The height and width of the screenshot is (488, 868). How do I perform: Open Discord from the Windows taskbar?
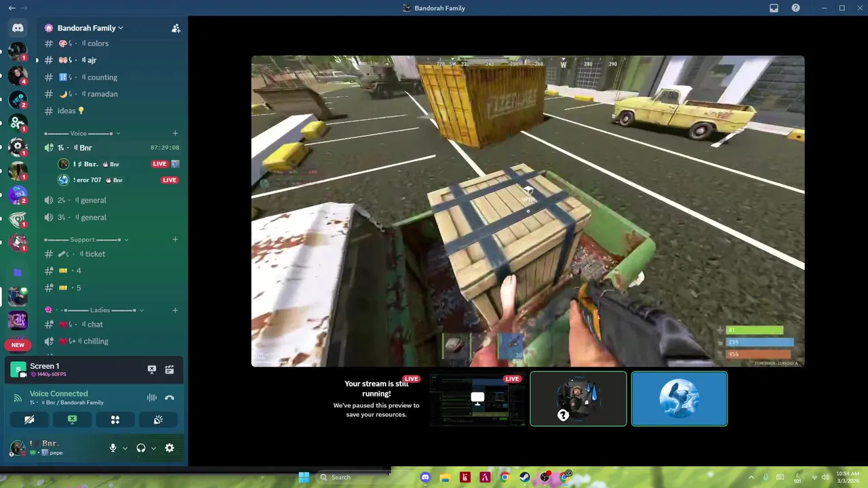(x=425, y=477)
